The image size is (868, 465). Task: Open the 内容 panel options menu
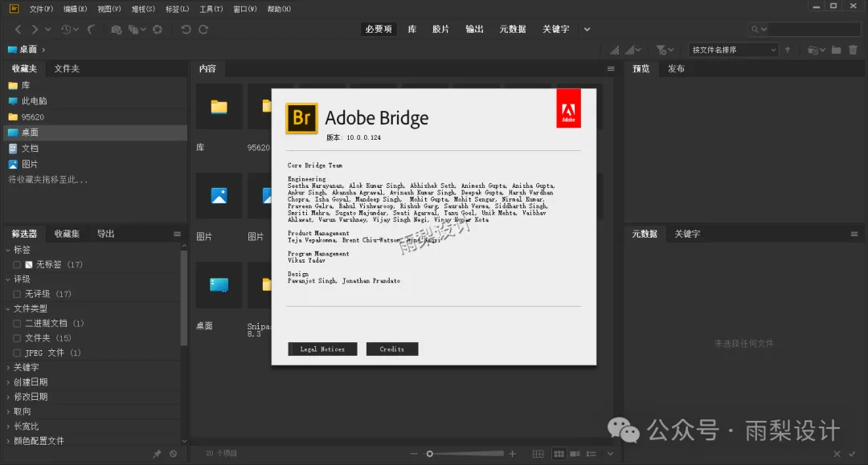point(611,68)
